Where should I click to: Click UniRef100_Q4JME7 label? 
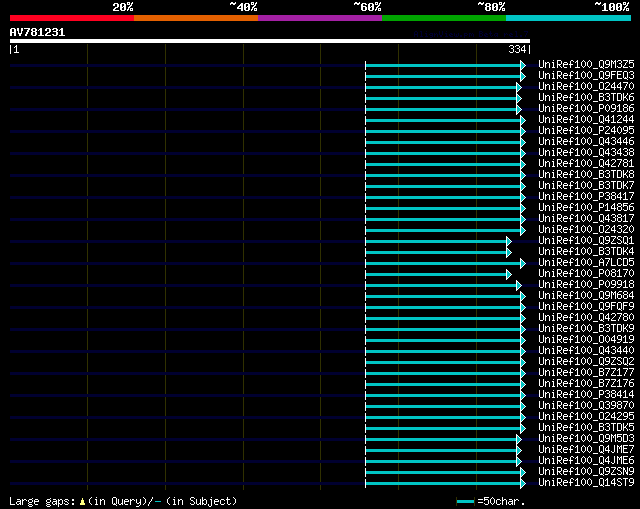(586, 450)
